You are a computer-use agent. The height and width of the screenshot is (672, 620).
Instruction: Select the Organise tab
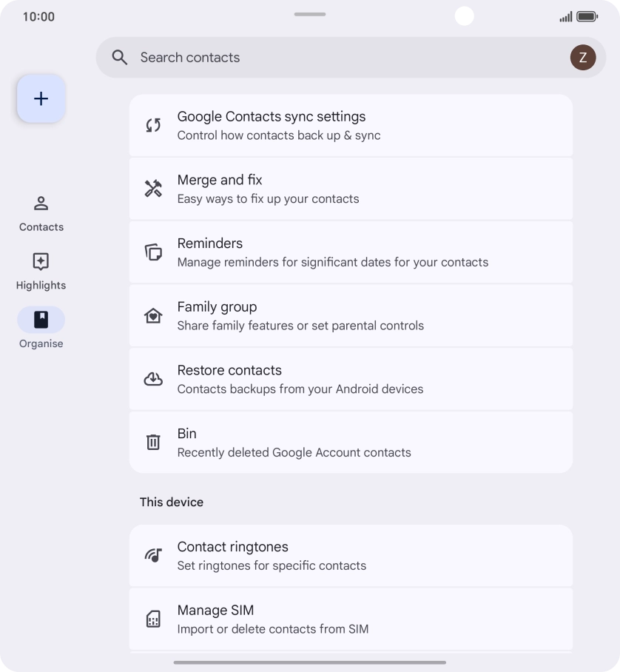tap(41, 329)
